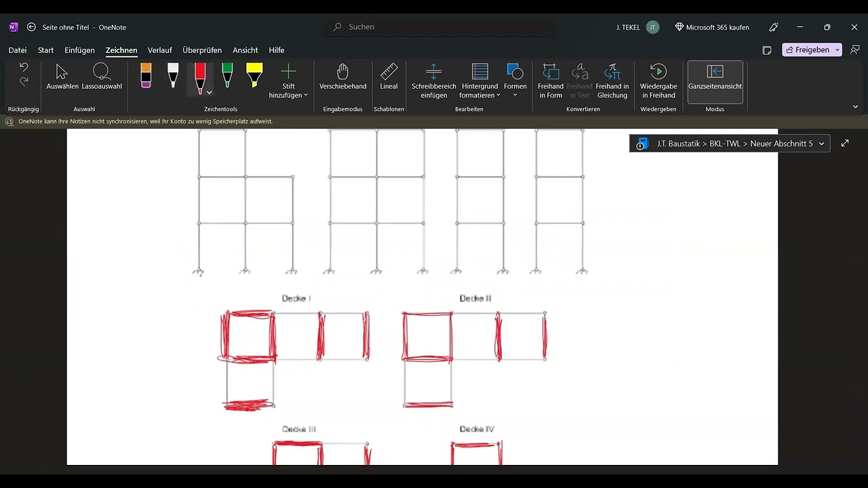Switch to the Verlauf tab
The width and height of the screenshot is (868, 488).
(160, 50)
